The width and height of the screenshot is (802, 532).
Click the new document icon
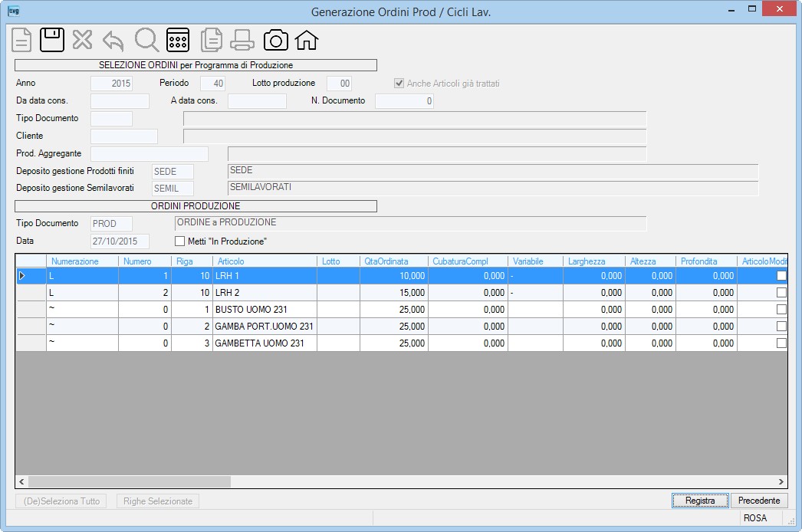point(21,40)
